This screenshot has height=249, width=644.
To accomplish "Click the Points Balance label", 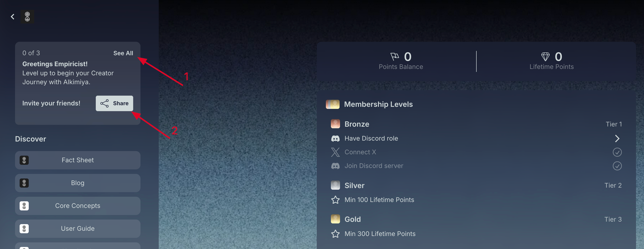I will click(401, 67).
